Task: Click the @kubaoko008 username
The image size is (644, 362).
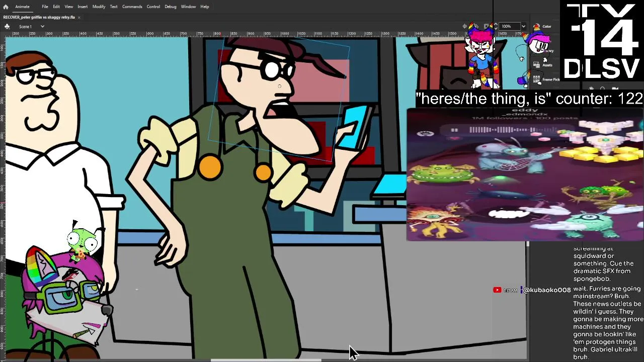Action: 547,290
